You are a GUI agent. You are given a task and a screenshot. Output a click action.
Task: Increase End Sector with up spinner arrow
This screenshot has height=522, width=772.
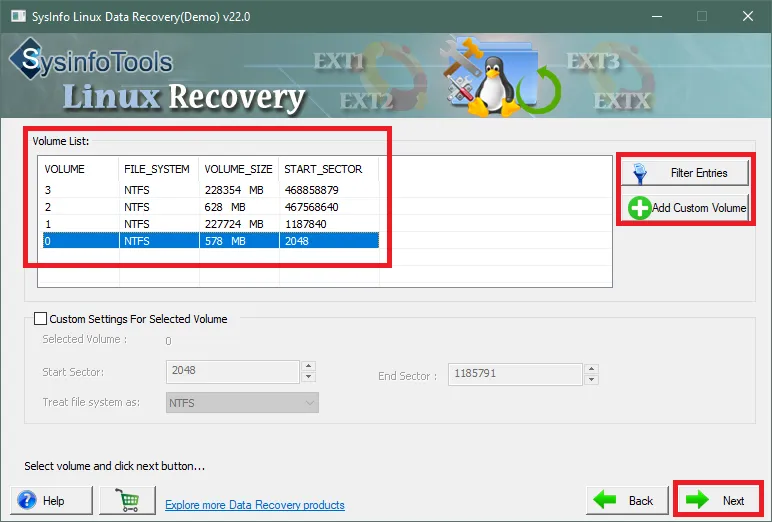(591, 369)
